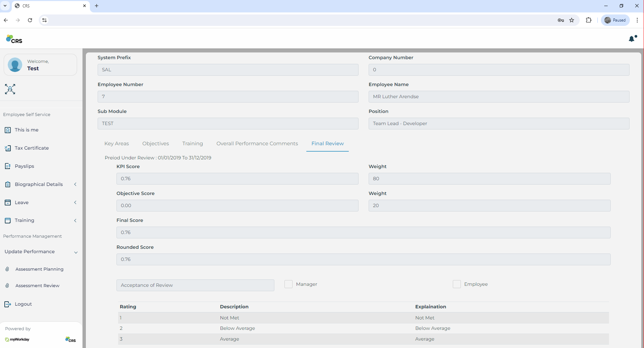Click the Objective Score field
This screenshot has width=644, height=348.
coord(237,205)
